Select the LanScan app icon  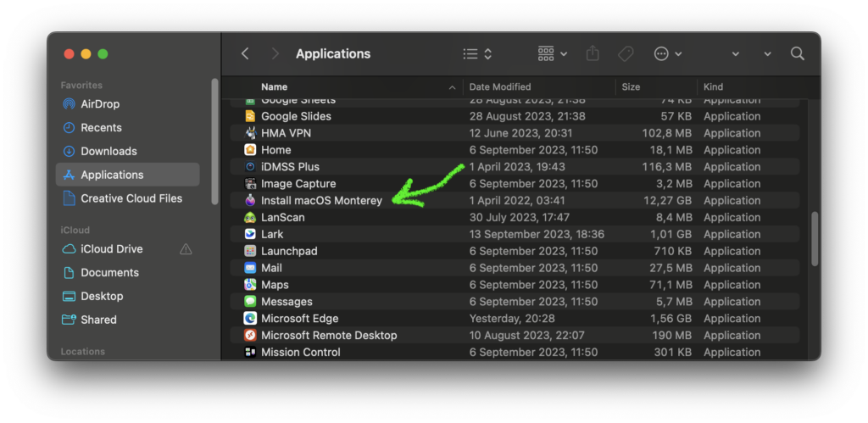(250, 218)
